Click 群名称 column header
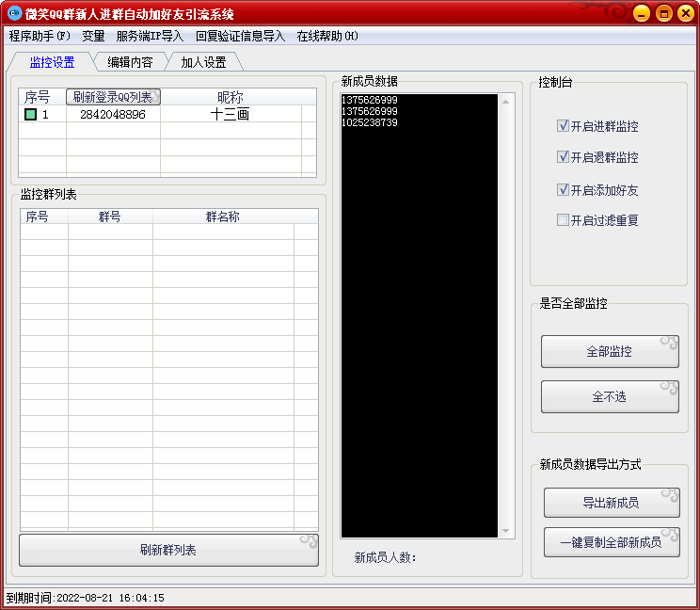The width and height of the screenshot is (700, 610). 223,217
